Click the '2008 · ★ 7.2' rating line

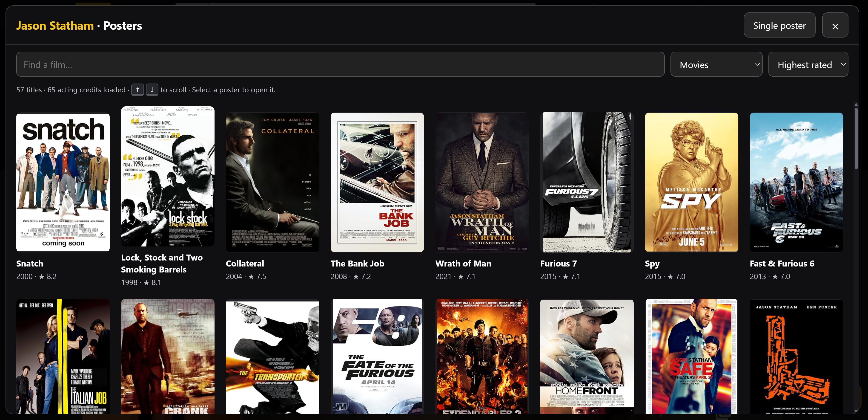point(351,276)
